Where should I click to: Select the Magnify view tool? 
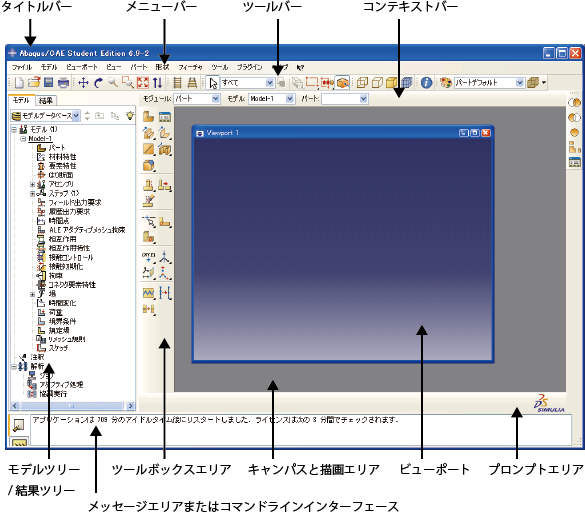tap(113, 82)
